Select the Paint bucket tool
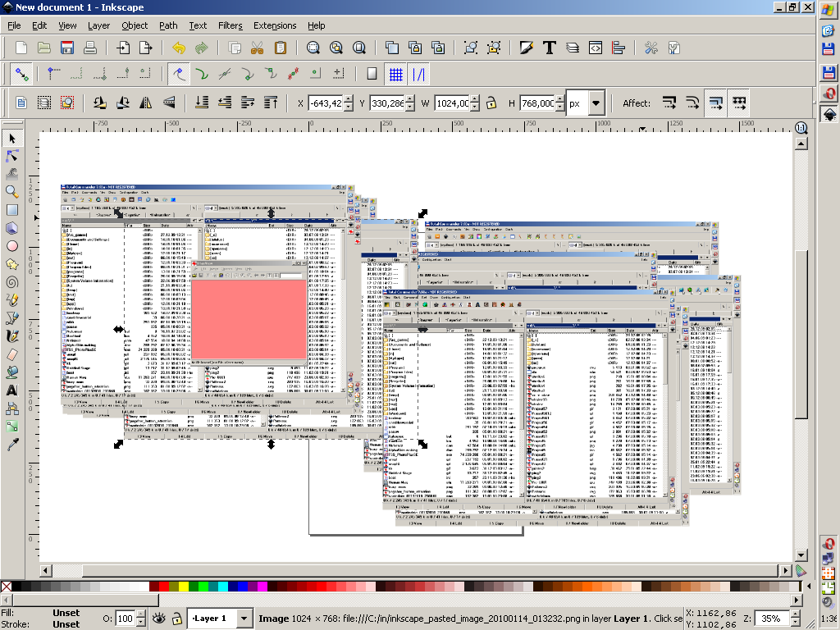The height and width of the screenshot is (630, 840). coord(12,372)
